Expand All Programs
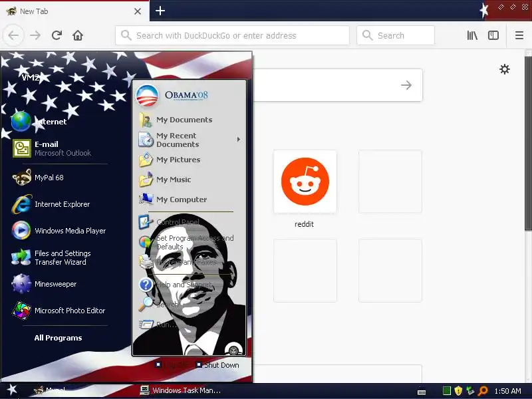The height and width of the screenshot is (399, 532). [x=58, y=338]
